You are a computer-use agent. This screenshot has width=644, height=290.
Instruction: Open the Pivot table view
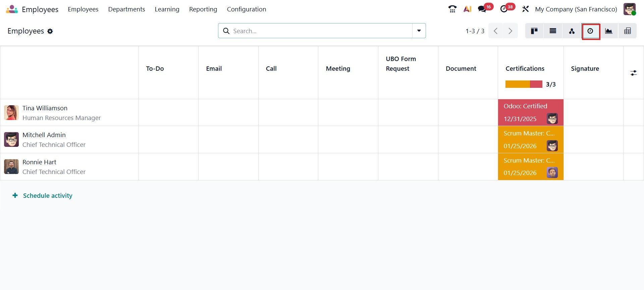coord(627,31)
